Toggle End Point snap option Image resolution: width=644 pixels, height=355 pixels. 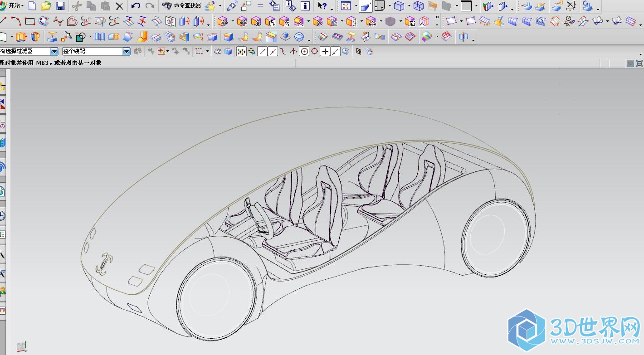point(262,52)
